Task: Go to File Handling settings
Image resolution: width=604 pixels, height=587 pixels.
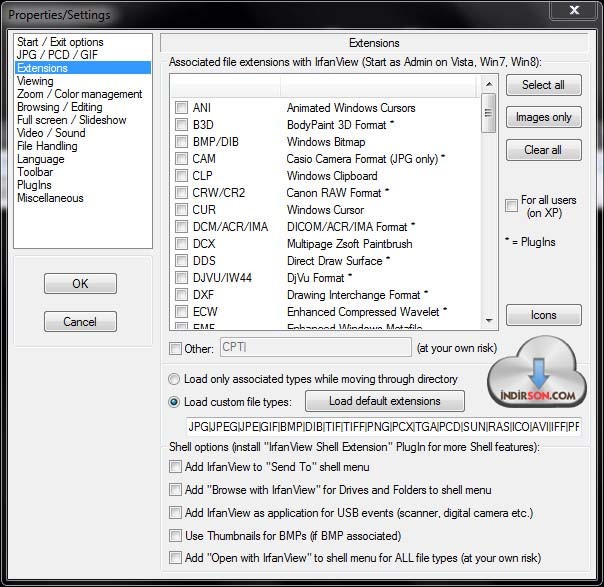Action: 47,146
